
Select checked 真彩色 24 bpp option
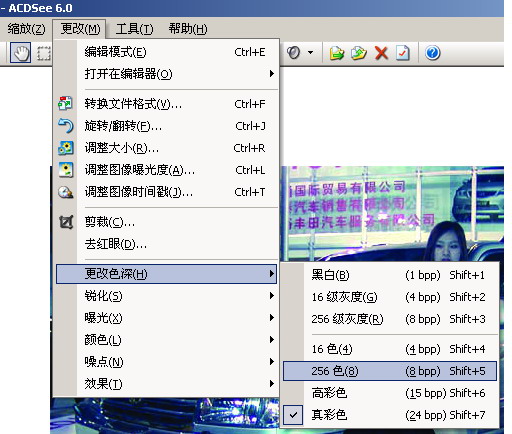click(390, 415)
